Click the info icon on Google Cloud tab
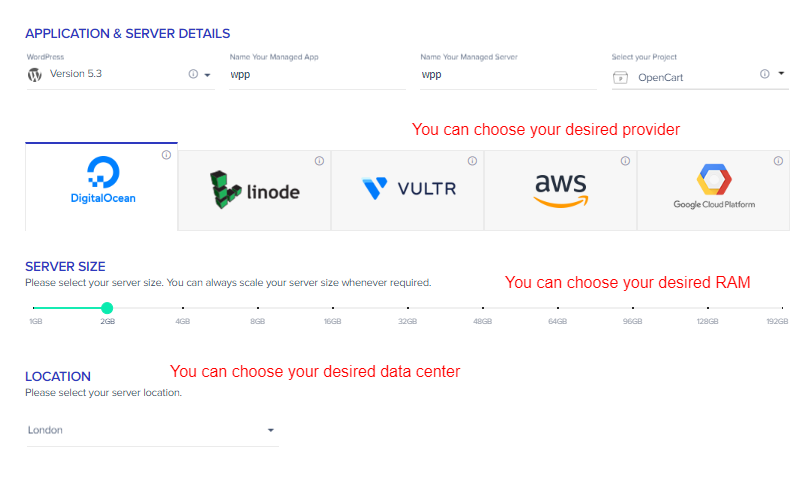Image resolution: width=810 pixels, height=485 pixels. (777, 161)
